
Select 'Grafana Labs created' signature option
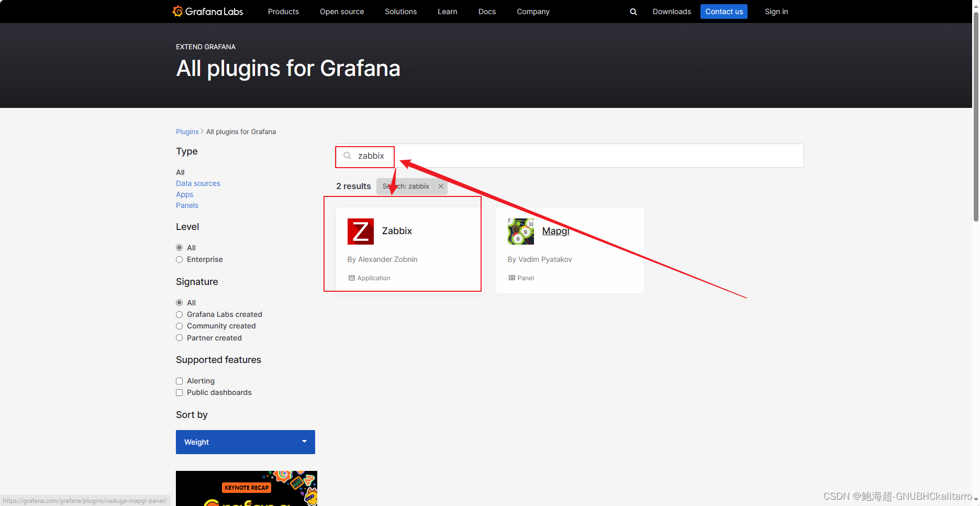pos(180,314)
